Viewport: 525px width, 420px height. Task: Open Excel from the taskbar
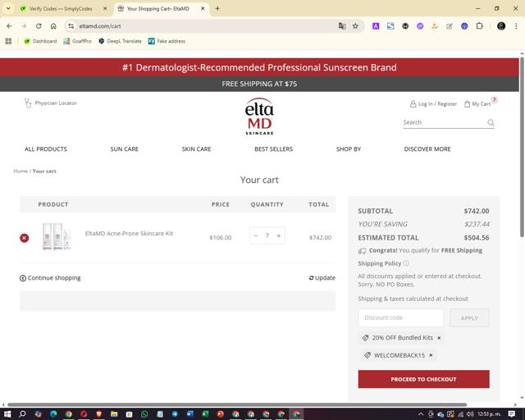[x=205, y=414]
